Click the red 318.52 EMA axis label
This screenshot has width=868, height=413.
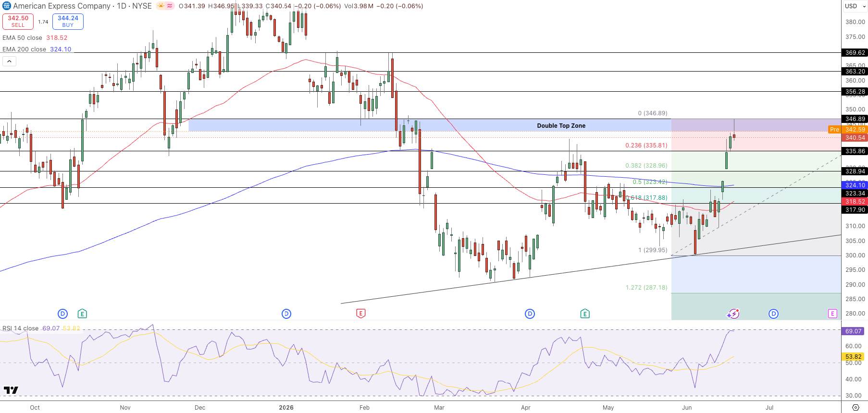point(855,202)
